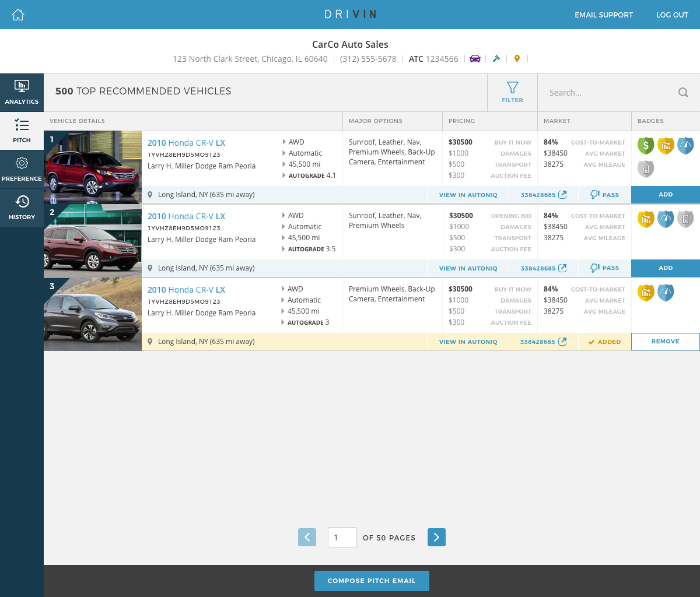Open the 2010 Honda CR-V LX title of vehicle 1
This screenshot has width=700, height=597.
[x=186, y=143]
